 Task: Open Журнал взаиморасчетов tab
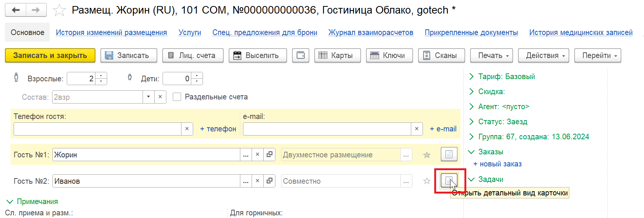click(371, 32)
